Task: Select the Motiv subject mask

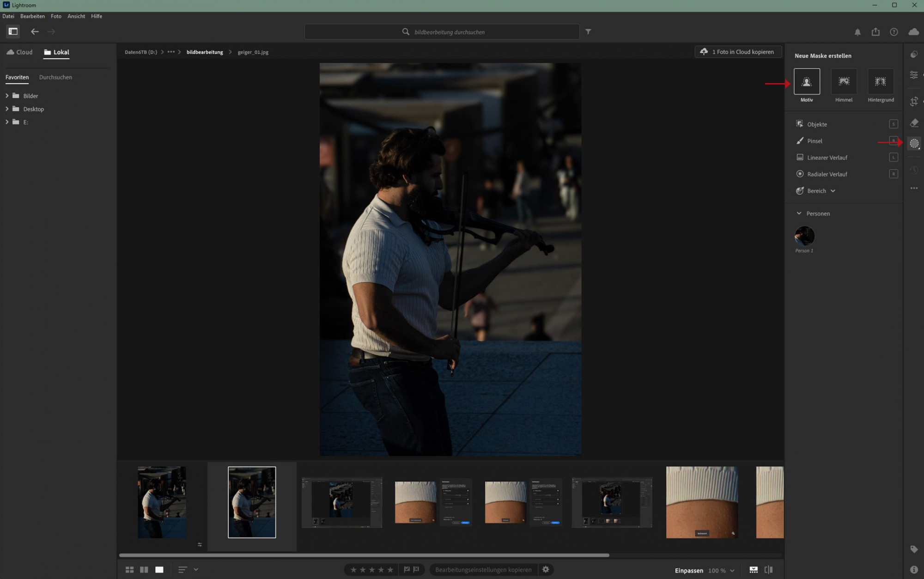Action: pyautogui.click(x=807, y=82)
